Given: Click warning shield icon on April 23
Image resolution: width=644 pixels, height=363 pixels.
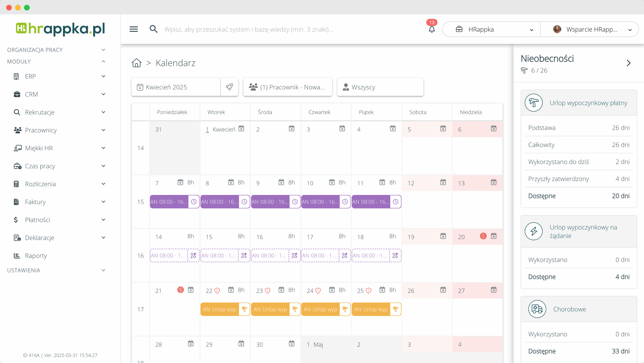Looking at the screenshot, I should pos(268,291).
